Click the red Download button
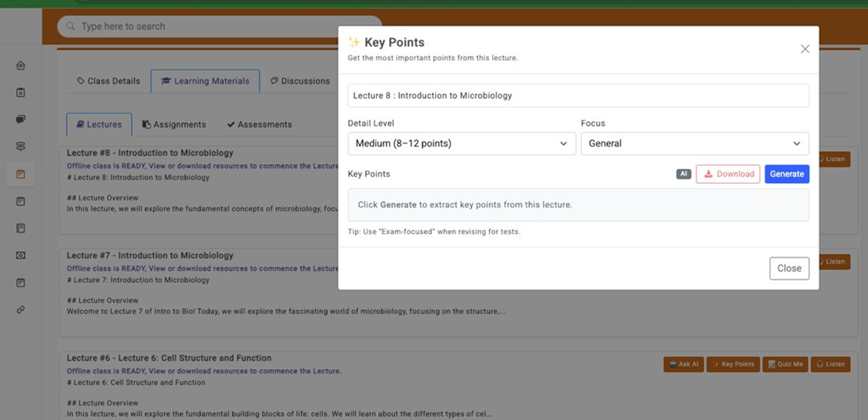868x420 pixels. coord(727,174)
